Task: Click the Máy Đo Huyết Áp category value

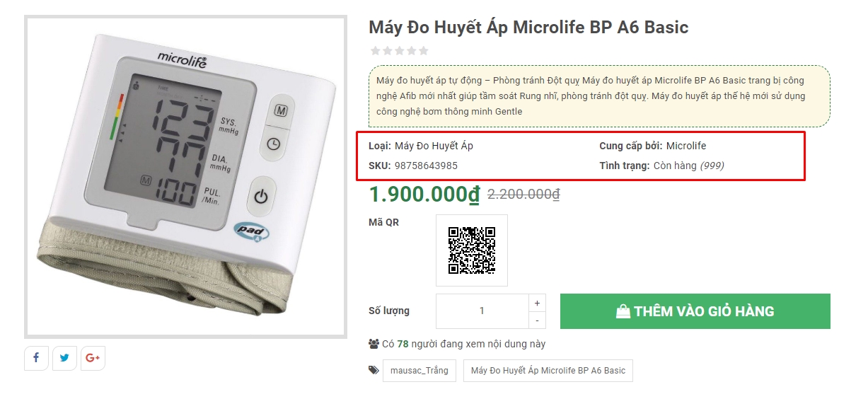Action: pyautogui.click(x=434, y=146)
